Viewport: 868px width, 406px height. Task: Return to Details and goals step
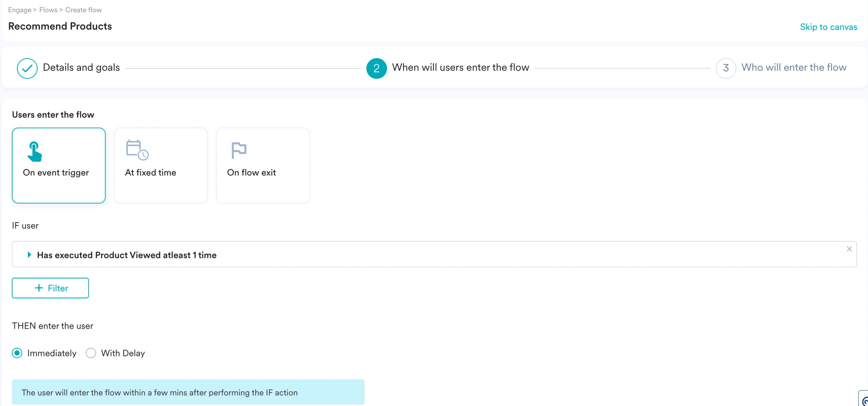coord(81,68)
